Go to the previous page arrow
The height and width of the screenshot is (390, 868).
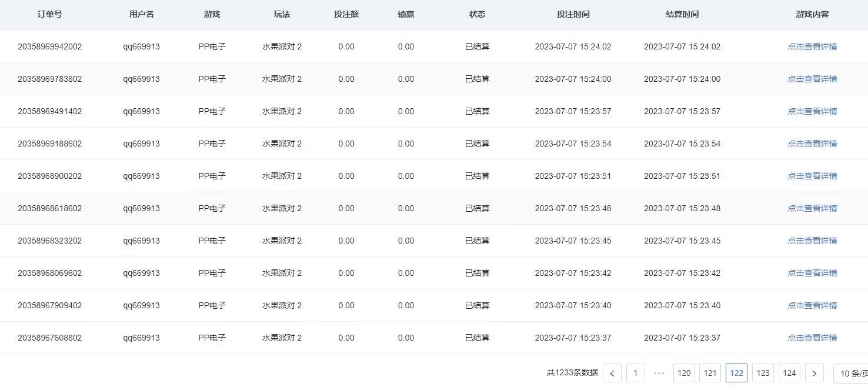pos(612,373)
